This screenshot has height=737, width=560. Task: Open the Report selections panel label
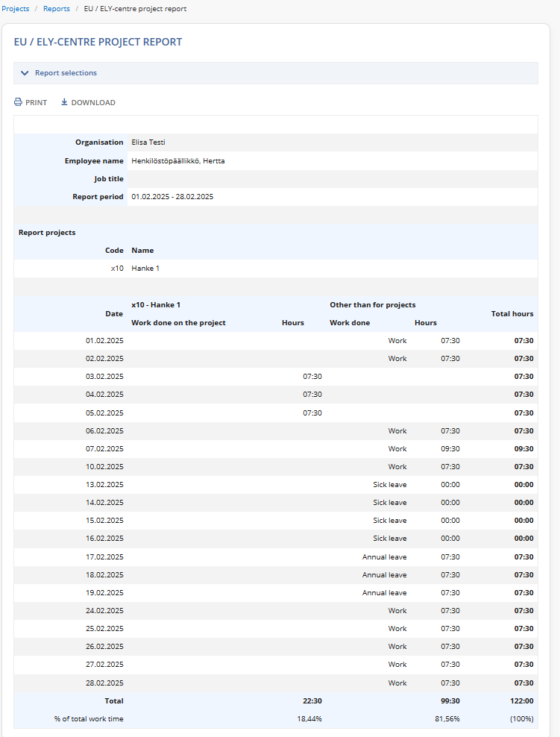(x=66, y=73)
